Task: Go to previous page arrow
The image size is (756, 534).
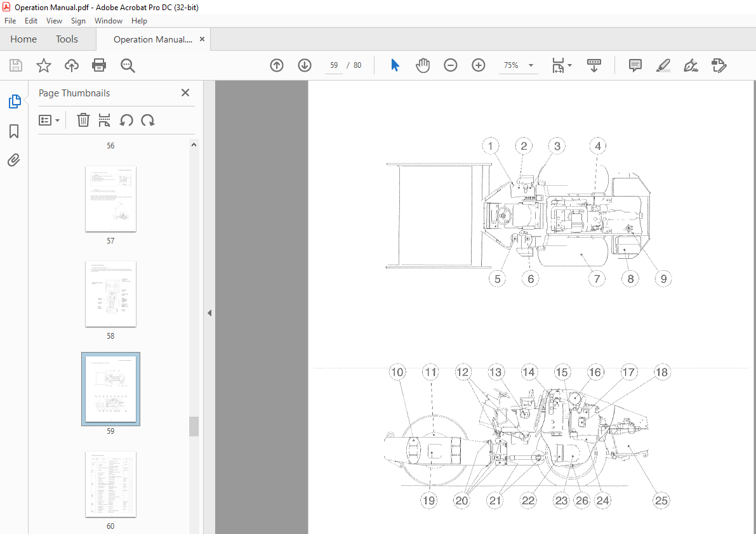Action: [277, 65]
